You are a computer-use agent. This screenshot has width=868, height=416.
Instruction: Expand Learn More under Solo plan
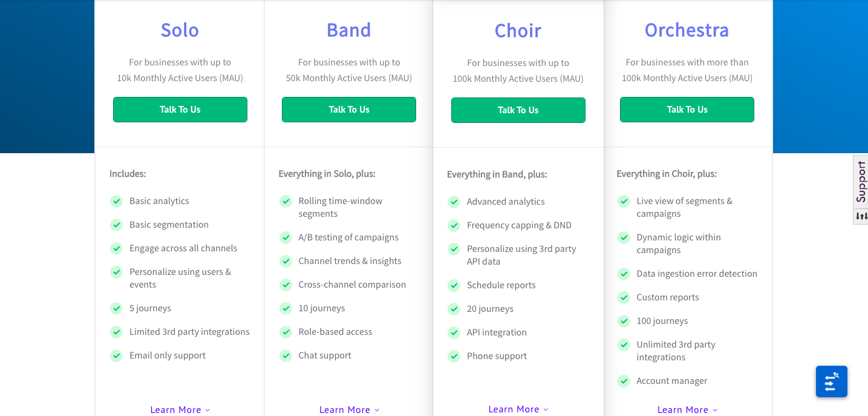tap(180, 410)
